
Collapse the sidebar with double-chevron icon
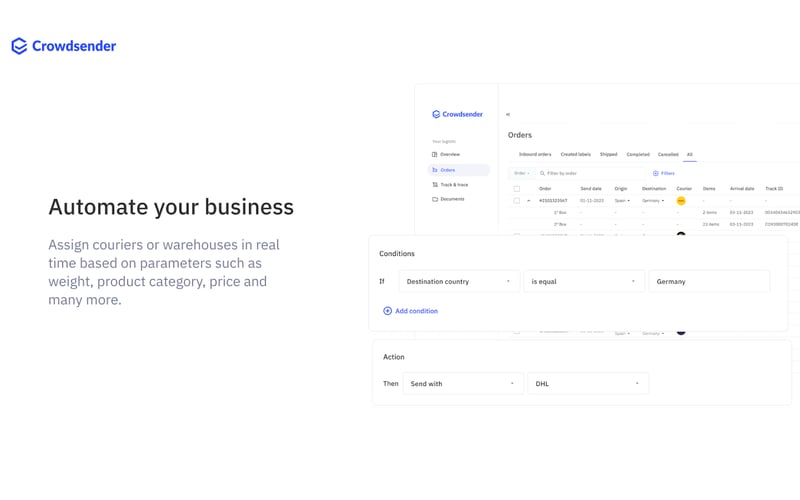(508, 114)
